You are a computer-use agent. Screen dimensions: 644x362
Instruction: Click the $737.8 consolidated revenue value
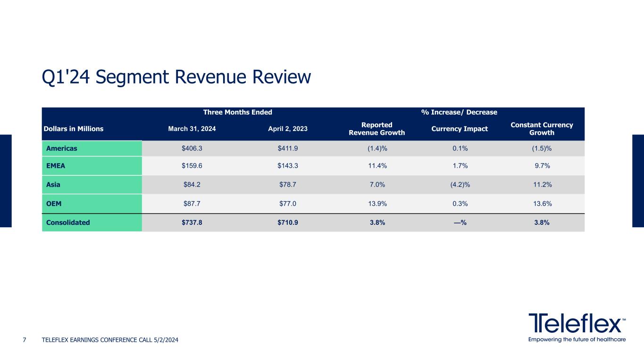tap(192, 222)
